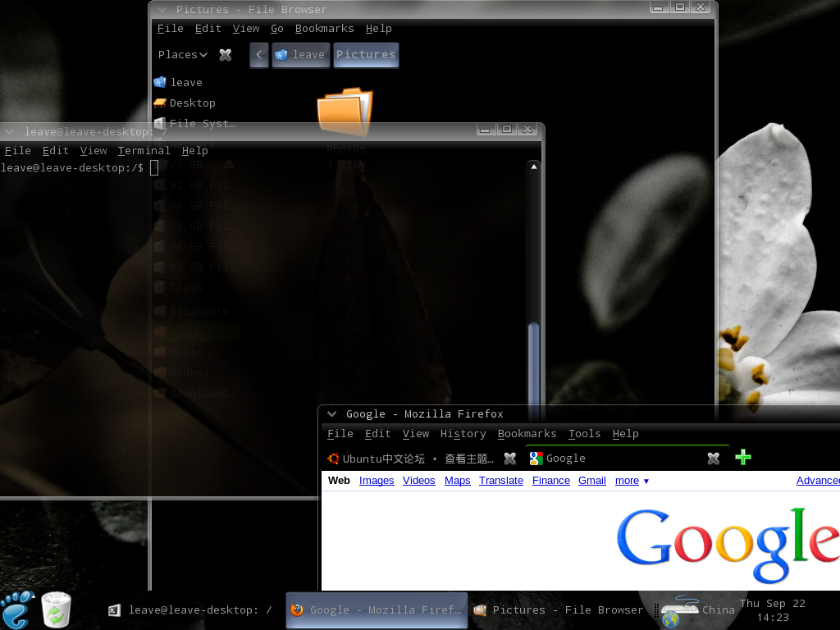Screen dimensions: 840x630
Task: Open the Trash icon on the panel
Action: coord(56,609)
